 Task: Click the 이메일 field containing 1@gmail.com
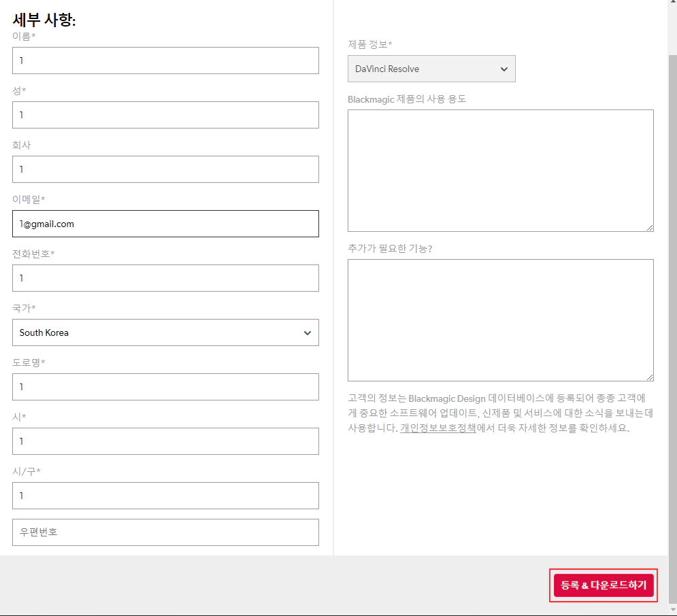tap(165, 224)
